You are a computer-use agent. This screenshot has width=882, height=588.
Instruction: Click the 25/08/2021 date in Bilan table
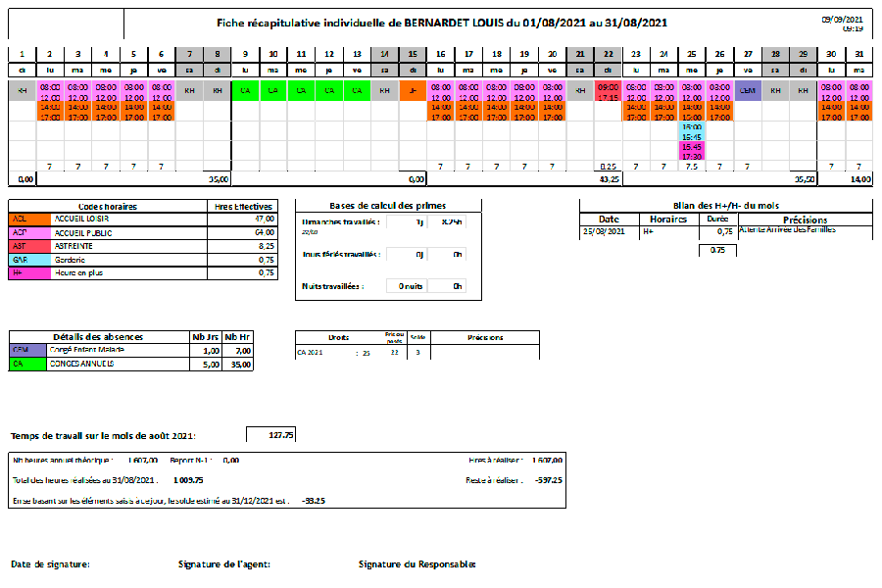[604, 231]
